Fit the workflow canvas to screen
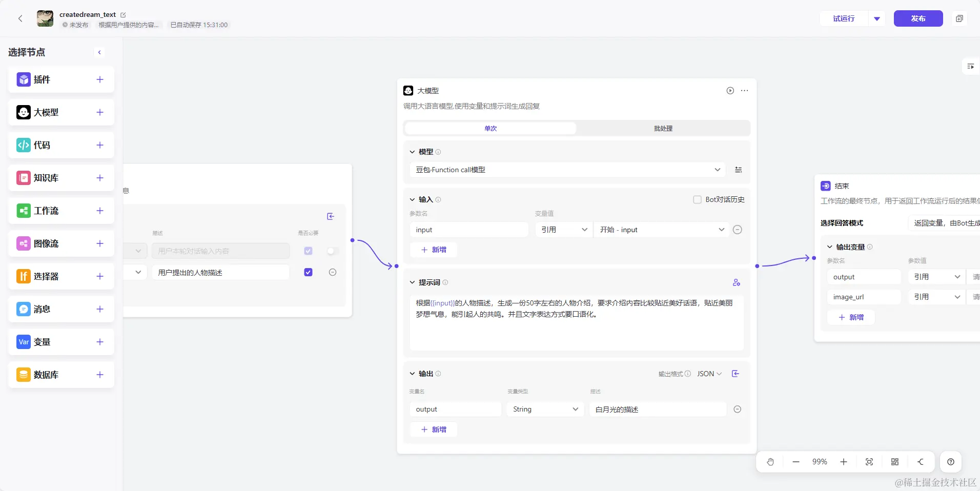 (x=869, y=462)
